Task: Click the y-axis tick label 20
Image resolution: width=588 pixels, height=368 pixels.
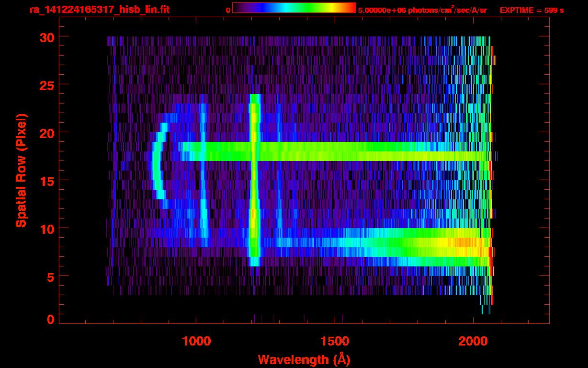Action: [x=46, y=132]
